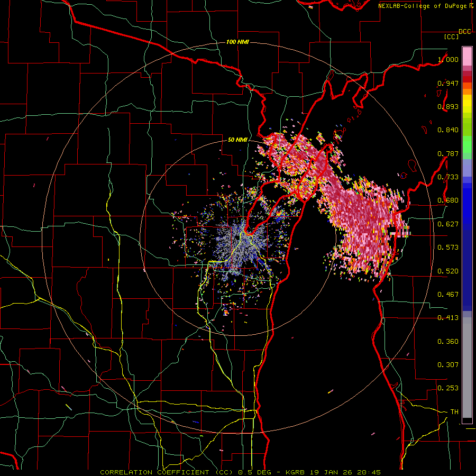Click the 50 NMI range ring label

point(237,140)
